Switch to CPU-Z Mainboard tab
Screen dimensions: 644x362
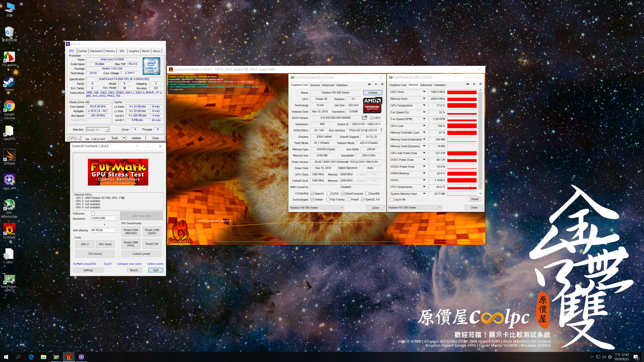coord(96,51)
